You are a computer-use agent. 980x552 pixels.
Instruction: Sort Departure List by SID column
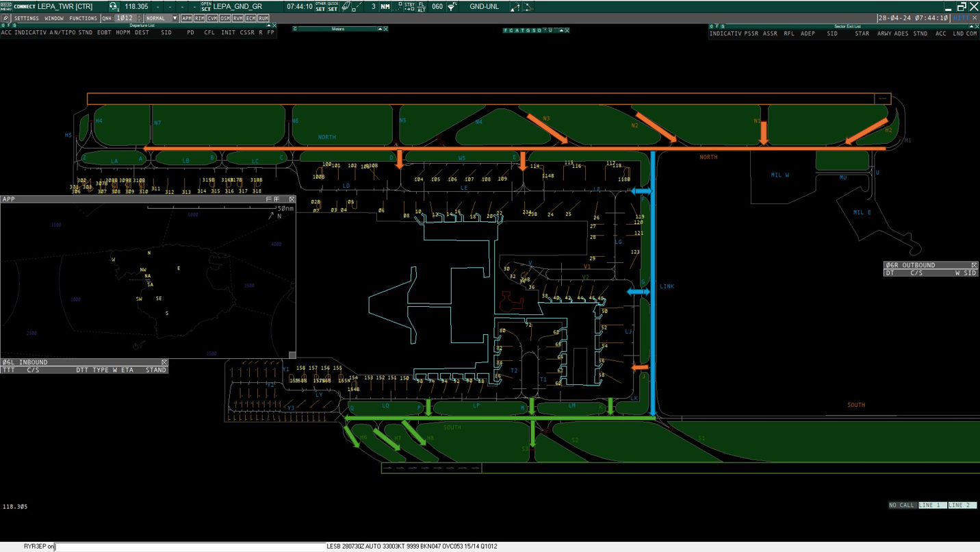166,32
